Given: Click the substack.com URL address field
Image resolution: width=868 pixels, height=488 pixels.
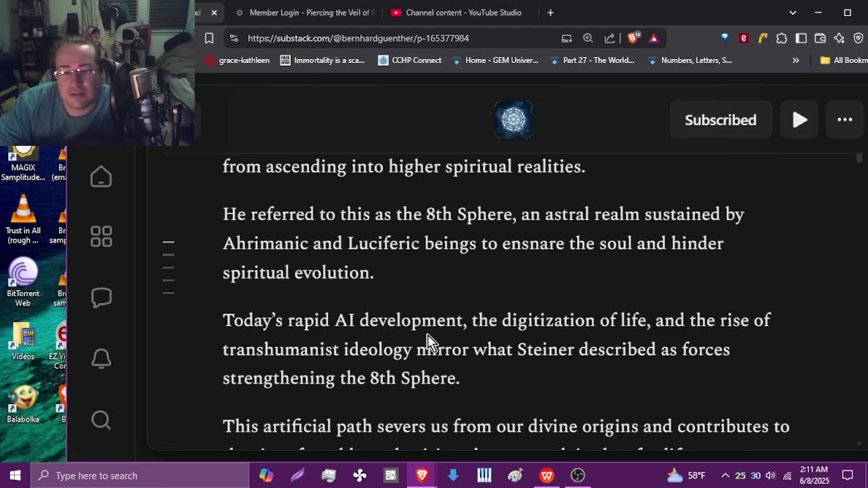Looking at the screenshot, I should [358, 39].
